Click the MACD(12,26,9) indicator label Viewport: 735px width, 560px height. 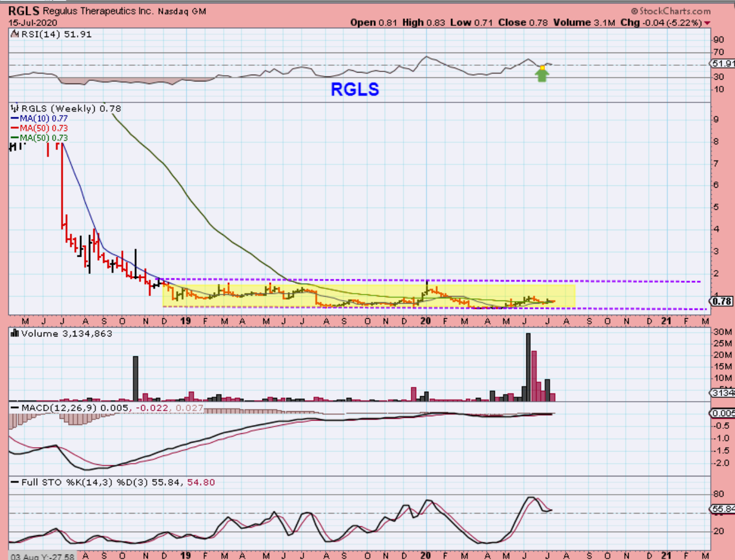click(x=57, y=408)
